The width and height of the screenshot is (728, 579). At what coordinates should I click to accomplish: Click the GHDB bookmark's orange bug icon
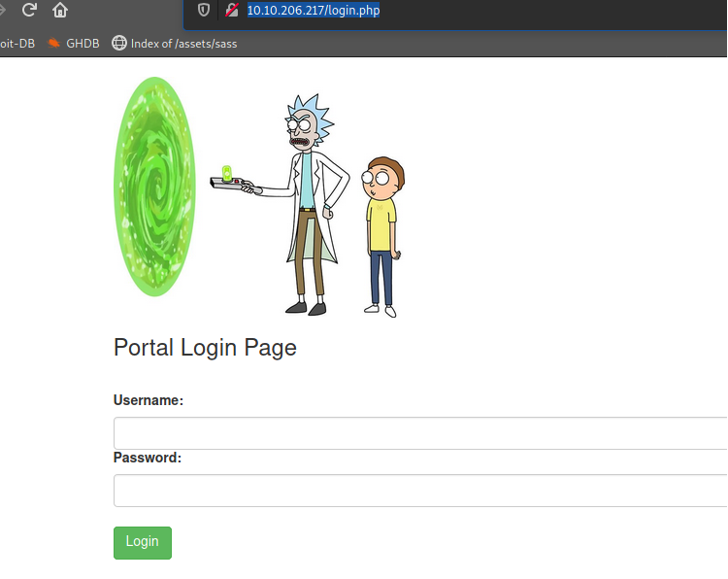(54, 43)
